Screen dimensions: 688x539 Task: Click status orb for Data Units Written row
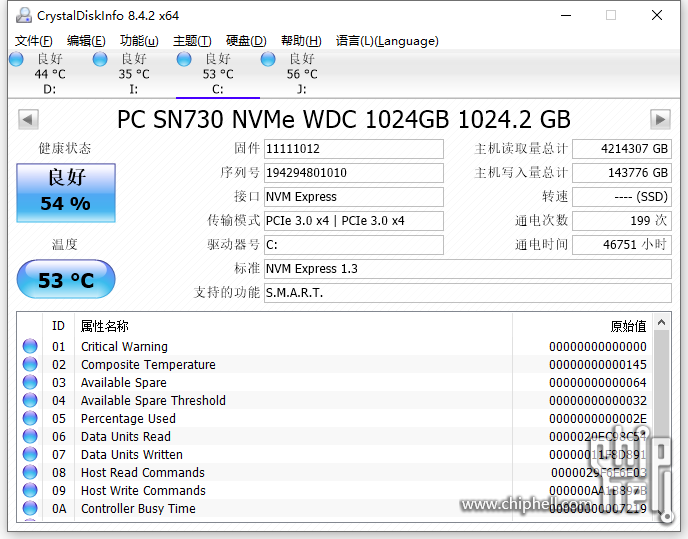click(x=30, y=454)
